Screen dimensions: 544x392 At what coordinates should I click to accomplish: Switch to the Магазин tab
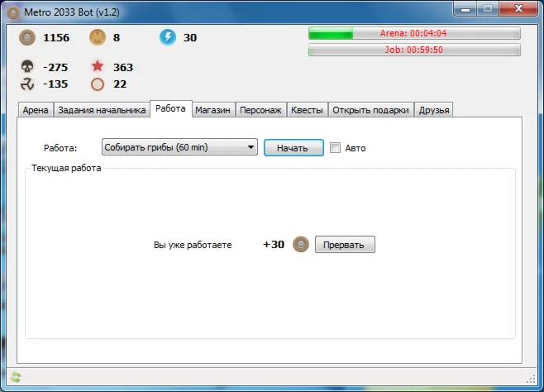[213, 110]
